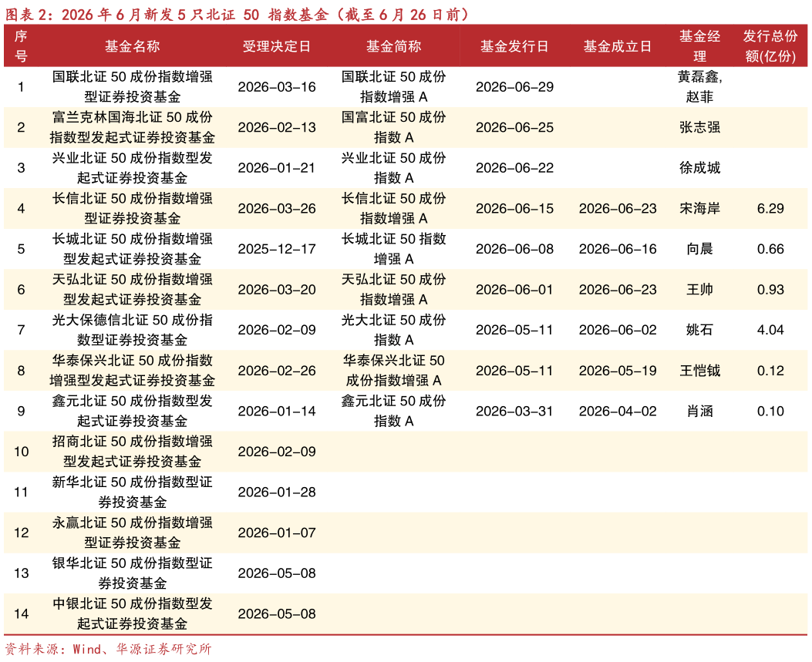Select issue date 2026-03-31
Viewport: 812px width, 662px height.
514,411
